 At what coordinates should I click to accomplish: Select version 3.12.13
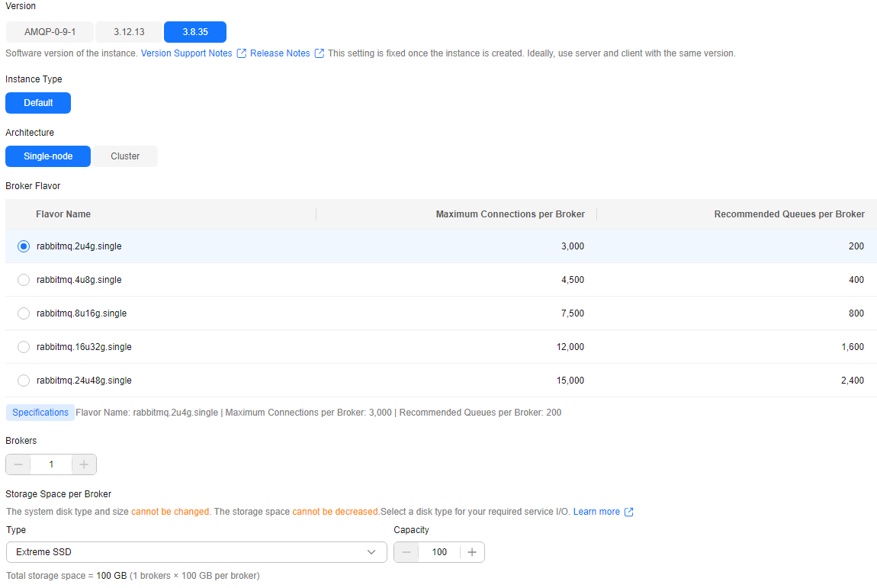click(129, 32)
